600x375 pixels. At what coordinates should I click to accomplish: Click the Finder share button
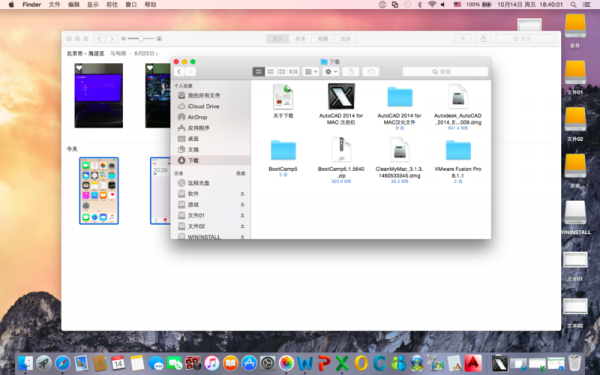351,72
